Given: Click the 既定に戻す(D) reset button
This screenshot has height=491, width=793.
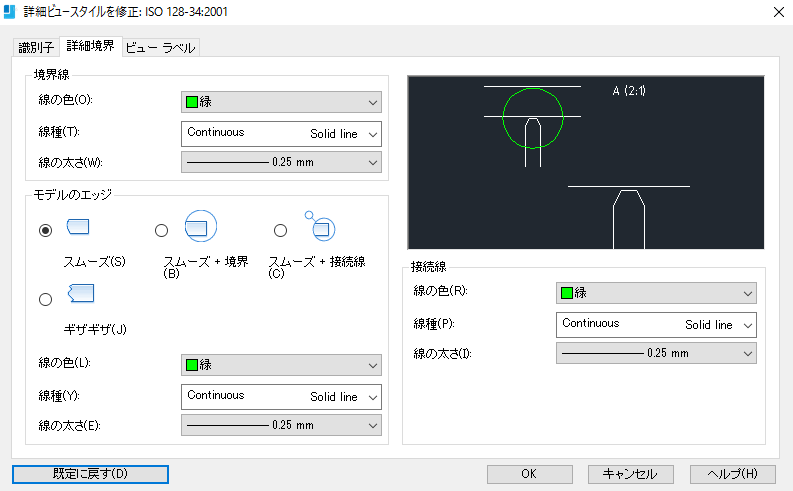Looking at the screenshot, I should [x=90, y=474].
